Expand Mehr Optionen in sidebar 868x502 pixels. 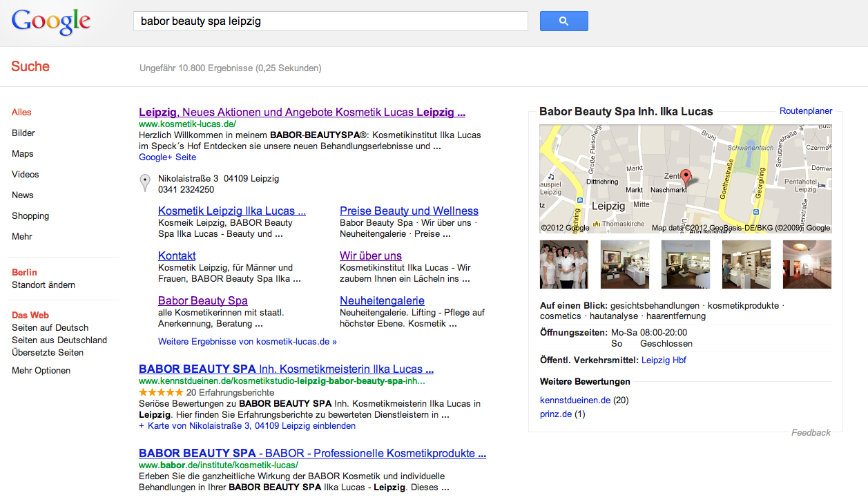[x=41, y=371]
